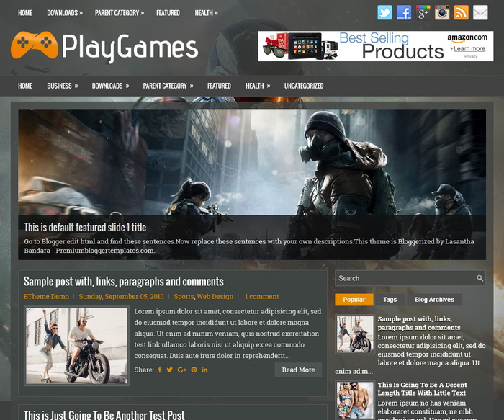The height and width of the screenshot is (420, 504).
Task: Expand Health in main navigation bar
Action: pyautogui.click(x=258, y=86)
